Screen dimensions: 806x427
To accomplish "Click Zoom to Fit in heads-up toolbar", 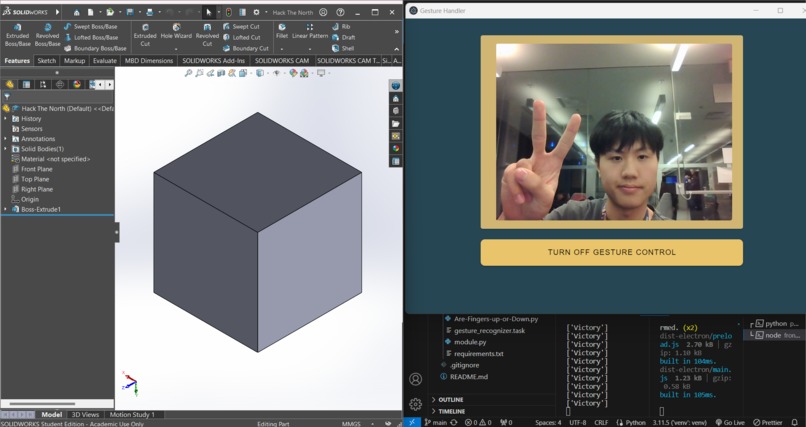I will 188,73.
